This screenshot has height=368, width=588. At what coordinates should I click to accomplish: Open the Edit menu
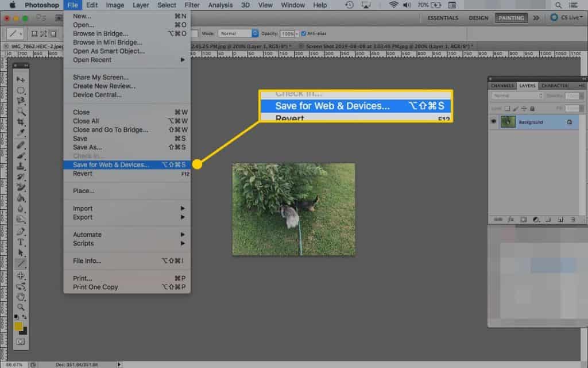pos(92,5)
